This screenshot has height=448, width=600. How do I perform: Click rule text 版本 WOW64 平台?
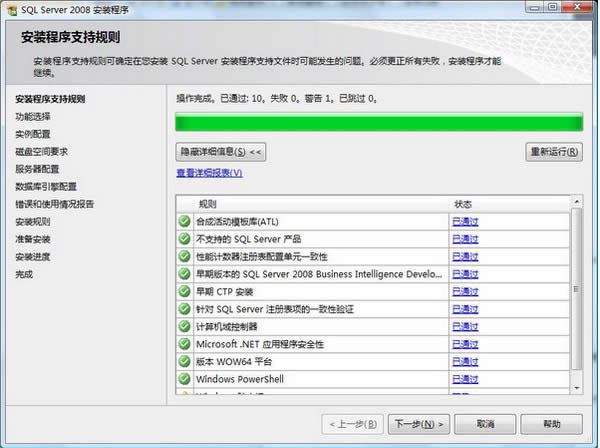234,362
